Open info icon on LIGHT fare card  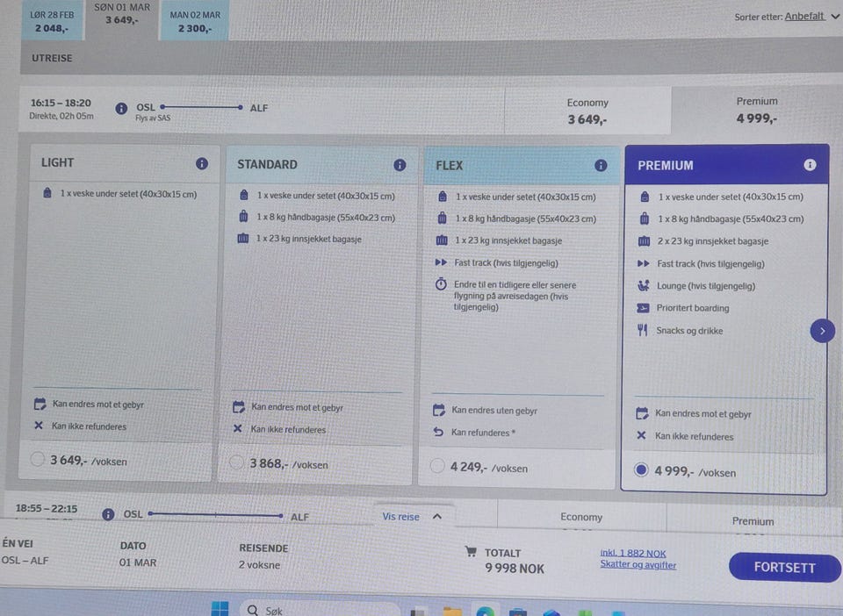tap(202, 163)
